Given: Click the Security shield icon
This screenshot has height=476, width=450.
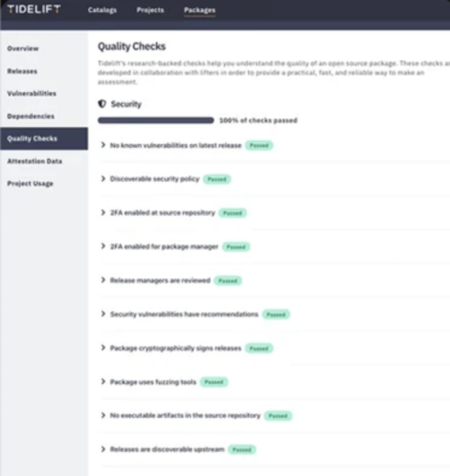Looking at the screenshot, I should pos(102,104).
